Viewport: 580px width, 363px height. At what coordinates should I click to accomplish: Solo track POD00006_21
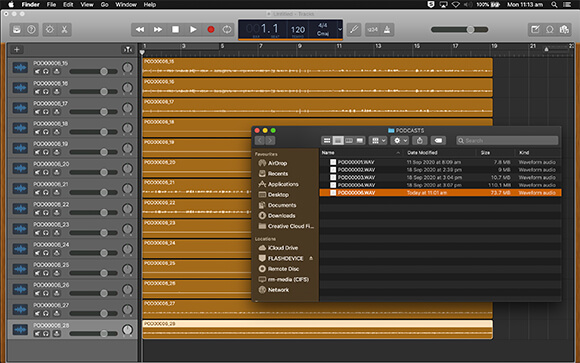coord(46,192)
